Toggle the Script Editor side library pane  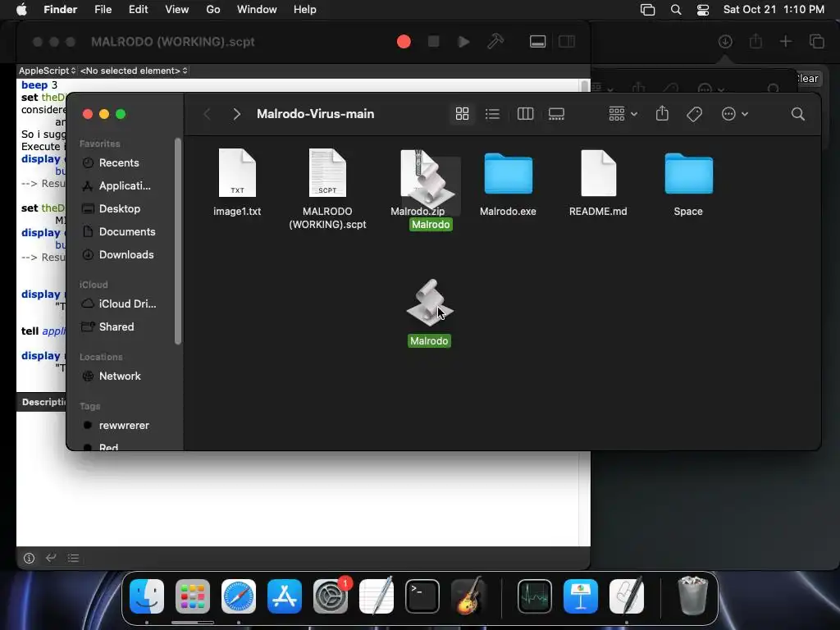coord(567,42)
